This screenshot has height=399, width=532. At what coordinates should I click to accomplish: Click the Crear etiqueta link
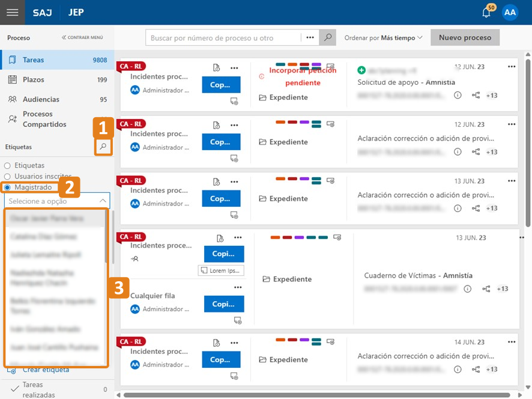point(46,370)
